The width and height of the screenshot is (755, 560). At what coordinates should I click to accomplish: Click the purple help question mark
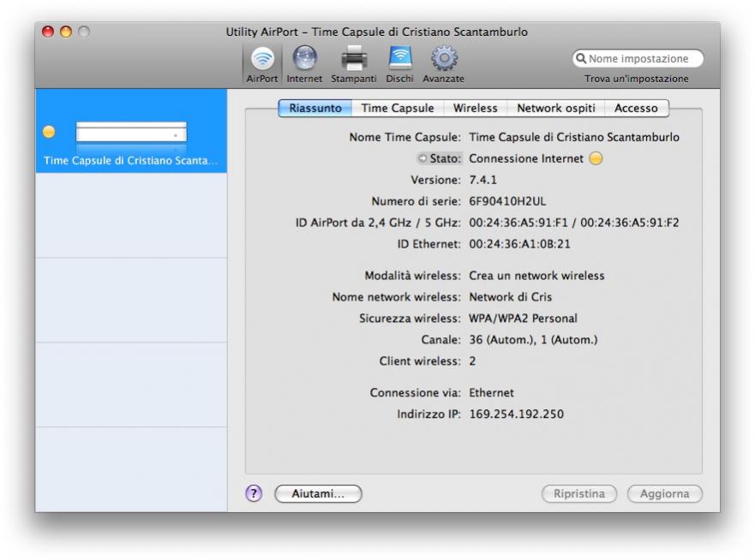pyautogui.click(x=254, y=493)
